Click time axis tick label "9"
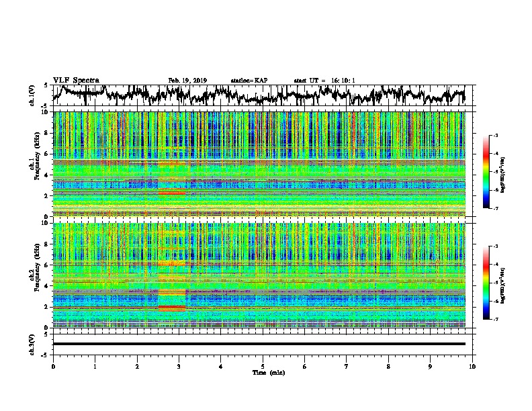 click(430, 367)
